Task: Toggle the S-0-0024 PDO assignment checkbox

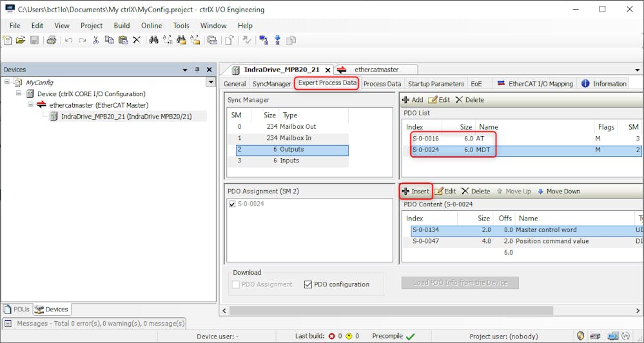Action: [232, 204]
